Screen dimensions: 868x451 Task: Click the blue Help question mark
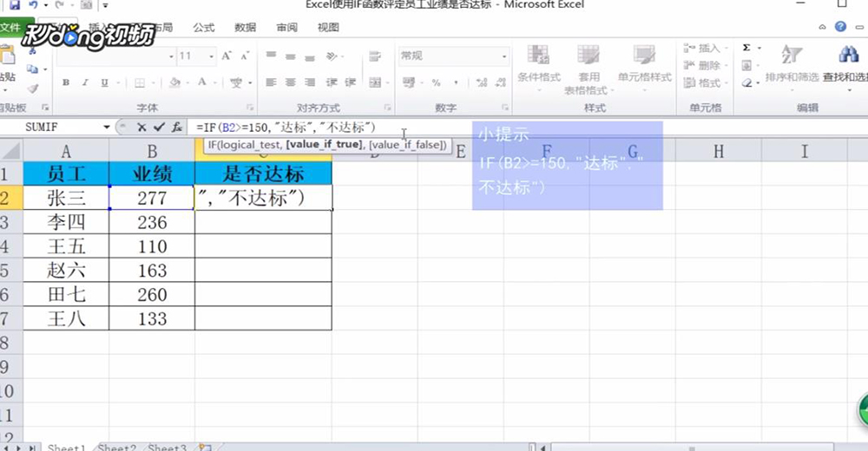(x=840, y=27)
